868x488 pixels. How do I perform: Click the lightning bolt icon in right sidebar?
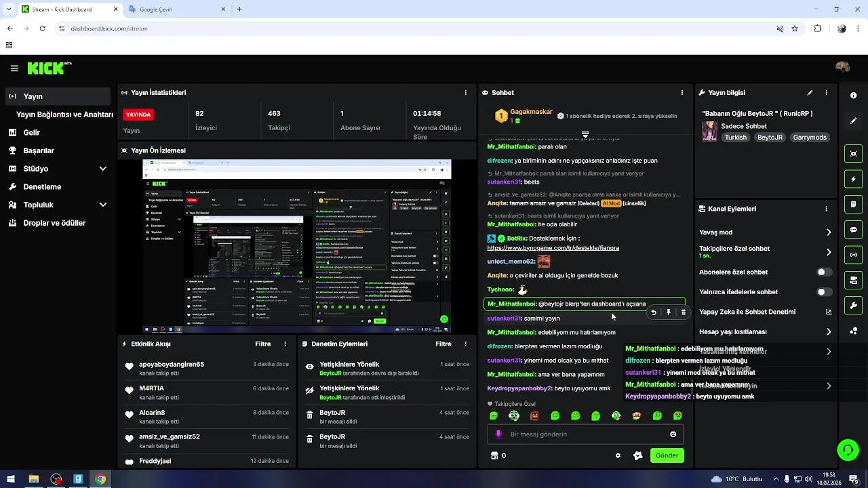853,179
